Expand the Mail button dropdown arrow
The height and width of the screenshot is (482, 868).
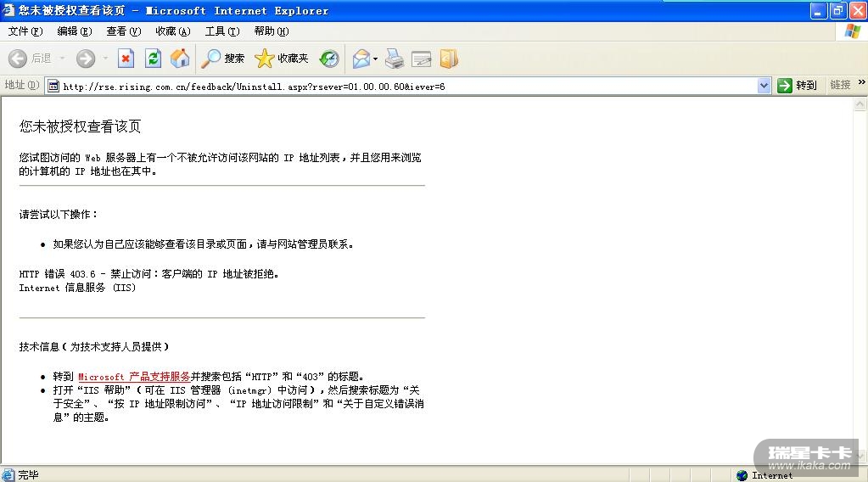click(375, 58)
